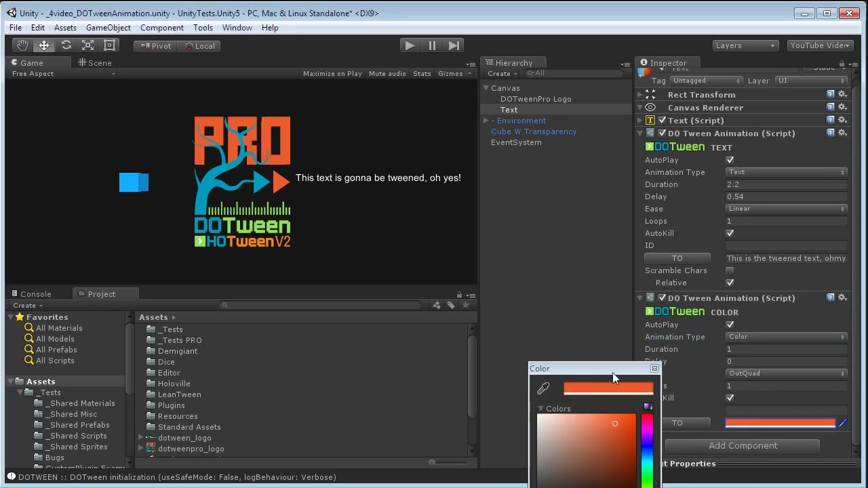
Task: Toggle Relative checkbox
Action: [730, 283]
